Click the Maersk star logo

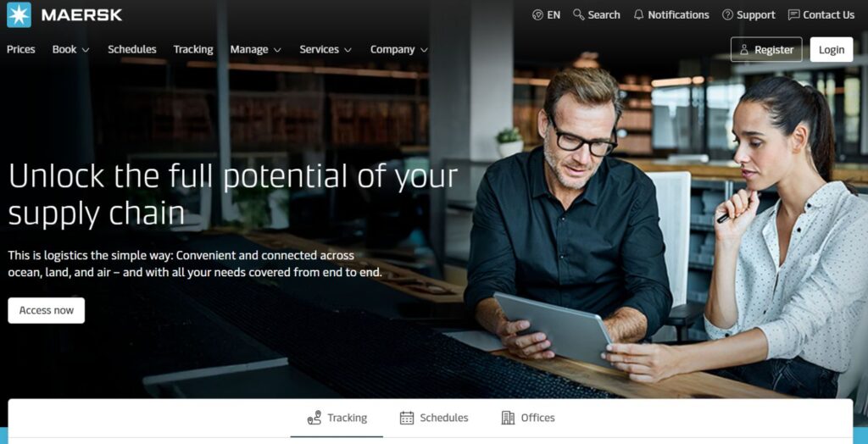point(19,15)
